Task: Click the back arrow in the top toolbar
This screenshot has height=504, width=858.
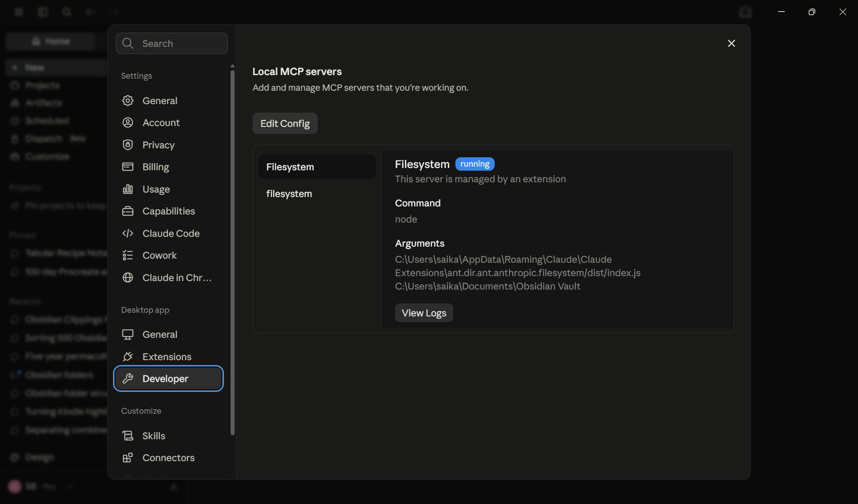Action: coord(91,12)
